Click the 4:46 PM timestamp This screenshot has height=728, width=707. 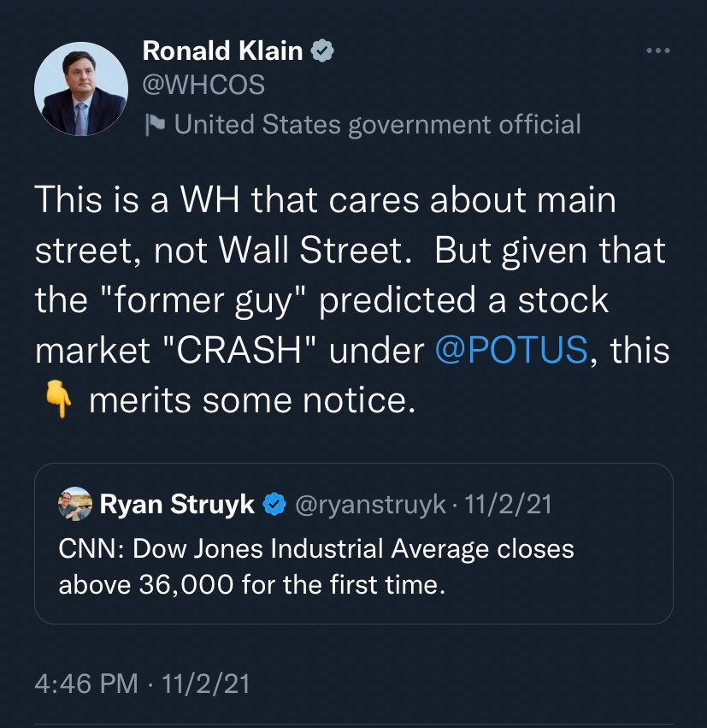(86, 684)
